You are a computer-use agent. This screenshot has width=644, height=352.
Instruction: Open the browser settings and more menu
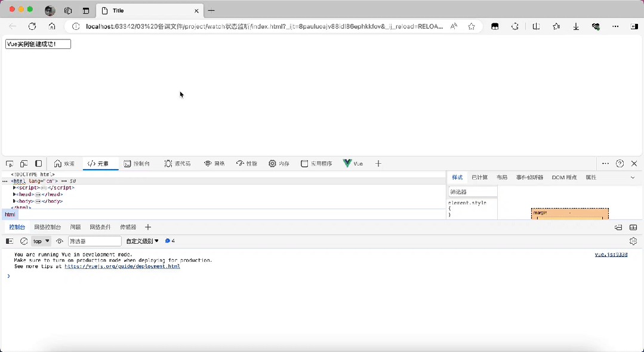pos(615,26)
